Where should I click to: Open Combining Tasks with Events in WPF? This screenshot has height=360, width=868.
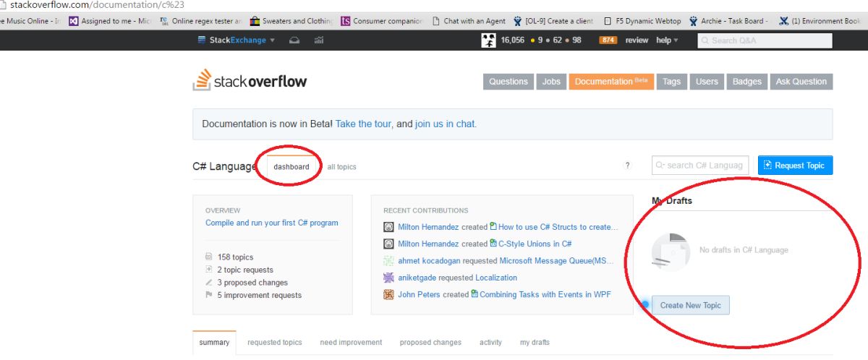(x=545, y=294)
